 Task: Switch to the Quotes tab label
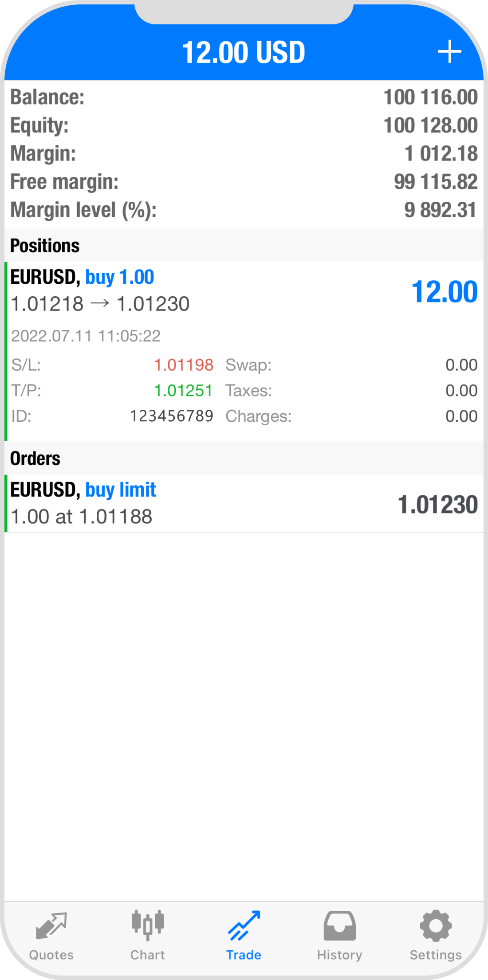coord(51,955)
